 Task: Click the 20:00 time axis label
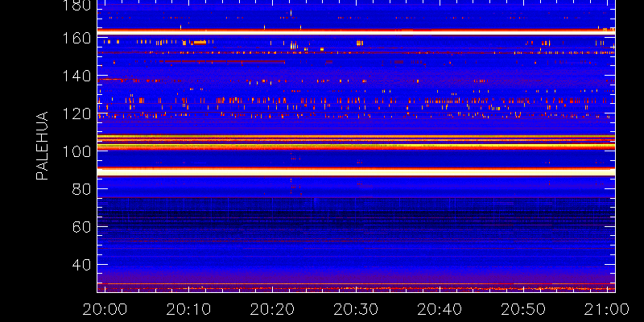(105, 309)
